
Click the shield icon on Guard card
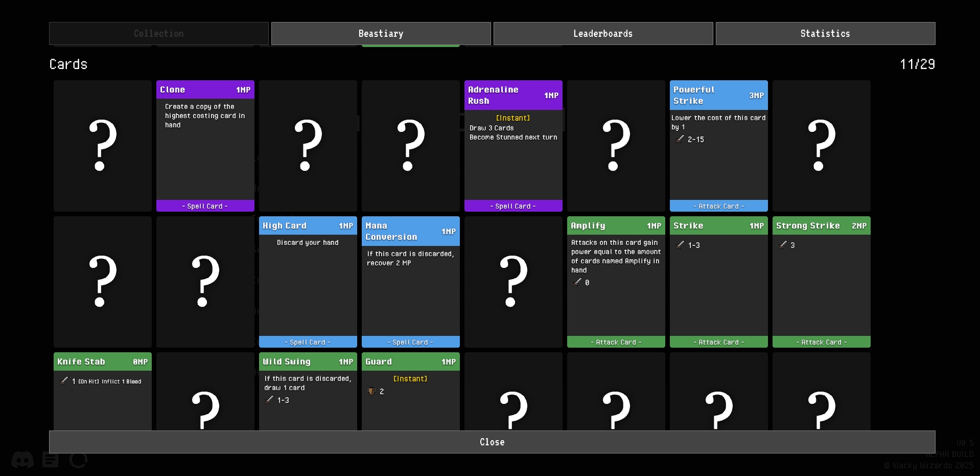click(x=372, y=391)
